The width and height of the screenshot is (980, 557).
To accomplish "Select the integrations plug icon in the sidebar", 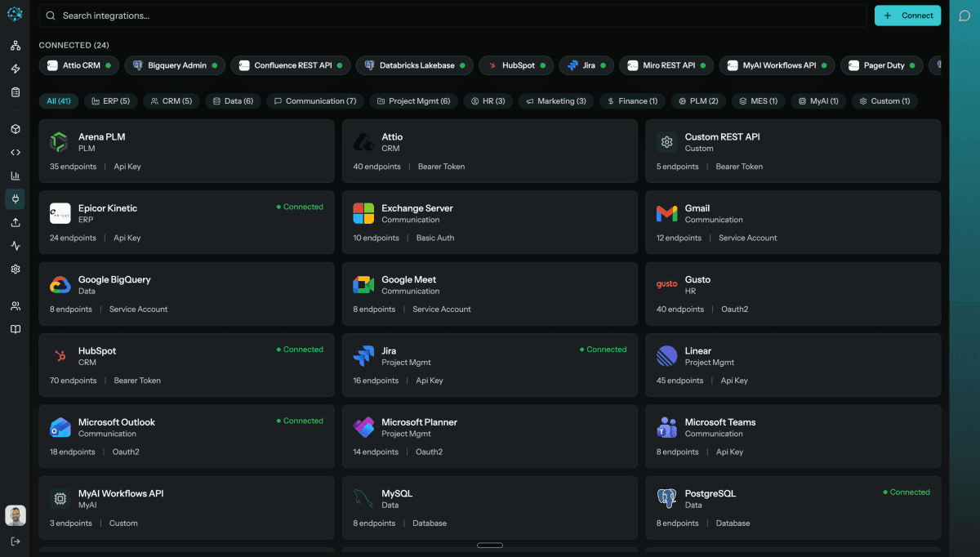I will point(15,198).
